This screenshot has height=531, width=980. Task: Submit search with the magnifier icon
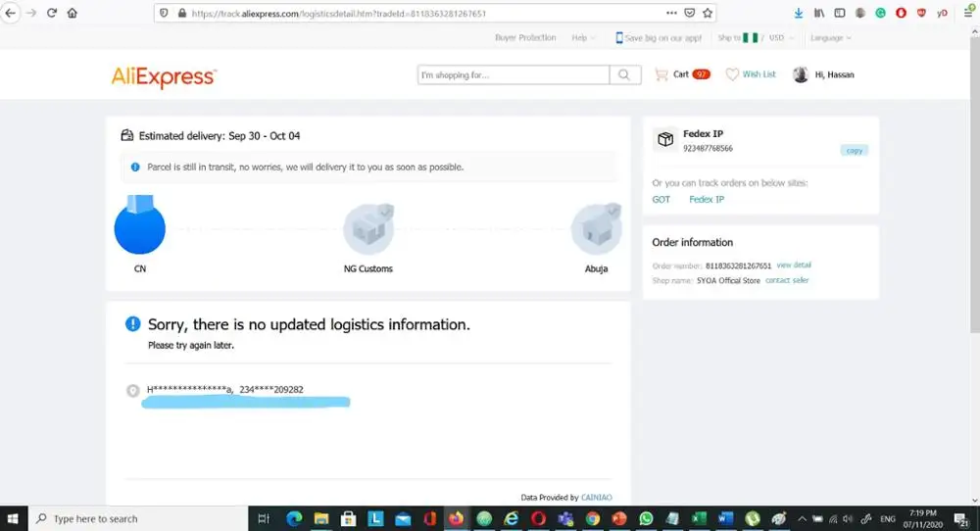[624, 75]
